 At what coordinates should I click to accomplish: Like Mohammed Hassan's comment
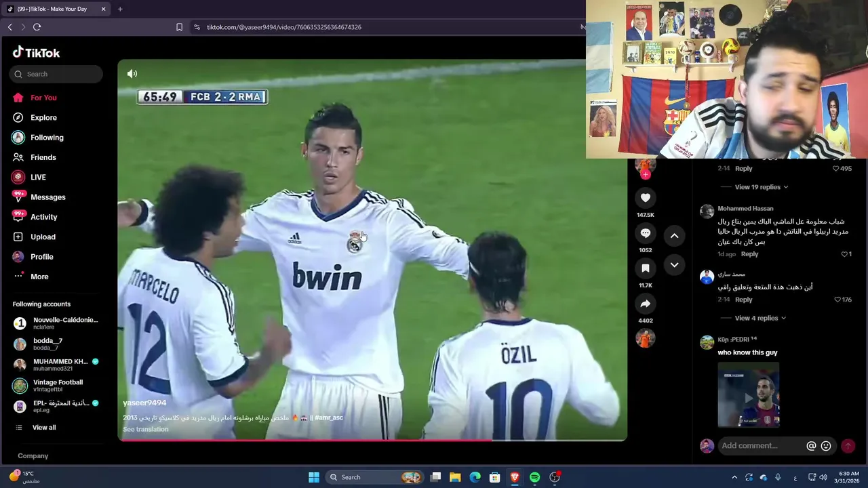pos(845,254)
